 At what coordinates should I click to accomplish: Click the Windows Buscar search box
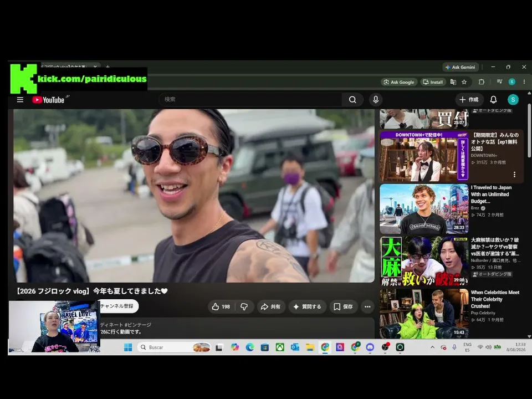pyautogui.click(x=175, y=347)
